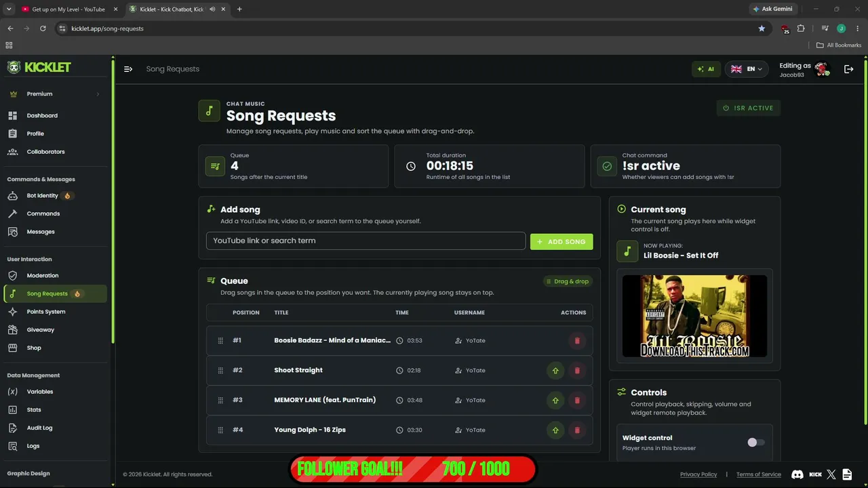
Task: Remove MEMORY LANE from the queue
Action: 577,400
